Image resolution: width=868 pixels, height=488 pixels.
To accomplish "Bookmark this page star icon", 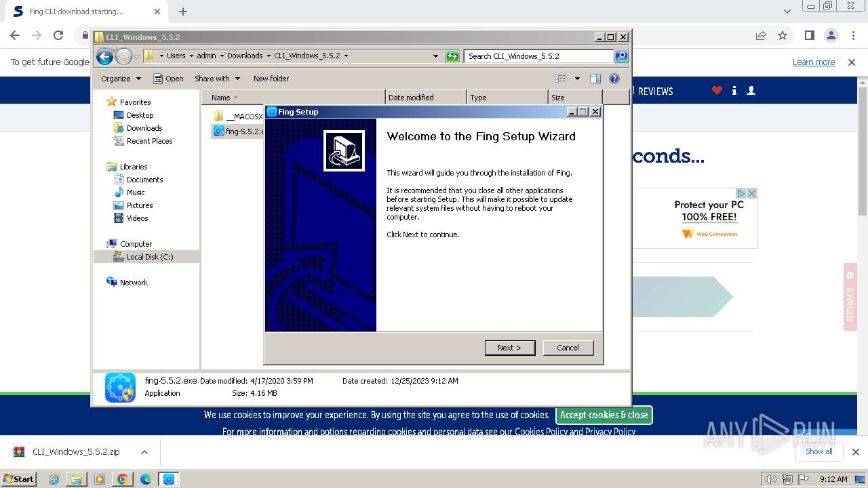I will tap(783, 35).
